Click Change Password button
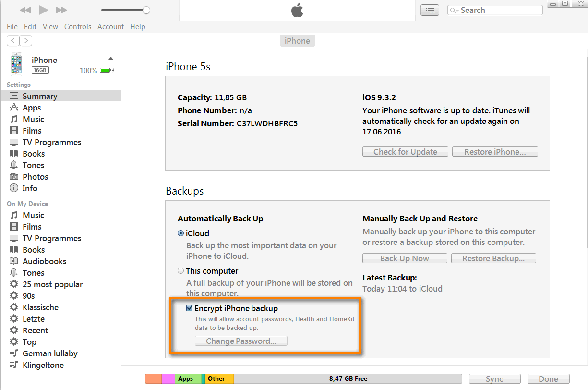588x390 pixels. coord(241,341)
